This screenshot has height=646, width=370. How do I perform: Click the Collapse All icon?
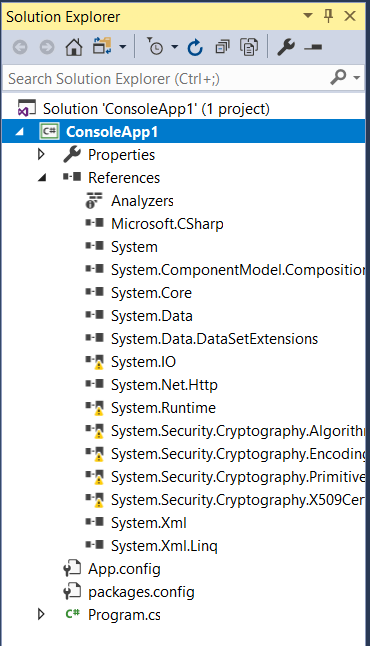[222, 47]
